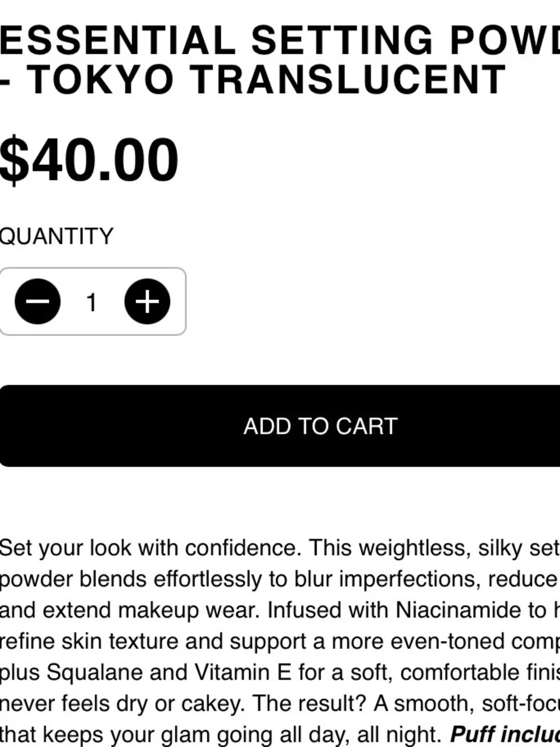Click the line starting 'refine skin texture'
Screen dimensions: 560x747
280,641
